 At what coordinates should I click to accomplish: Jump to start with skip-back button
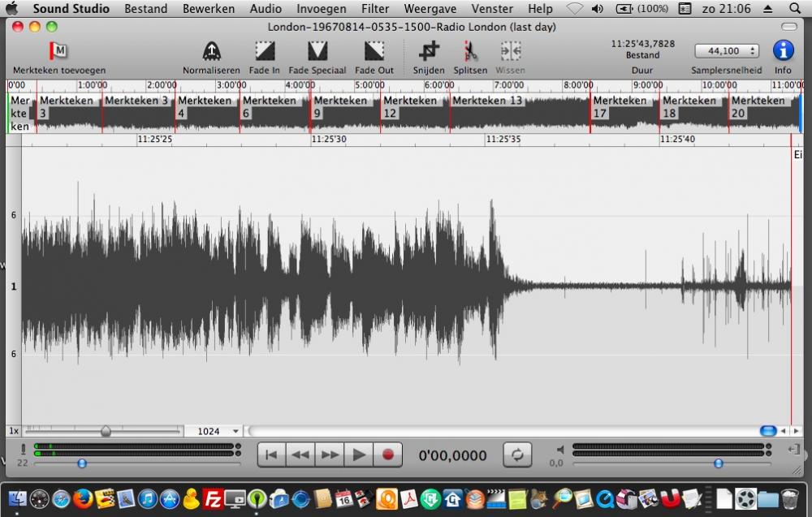pos(271,455)
